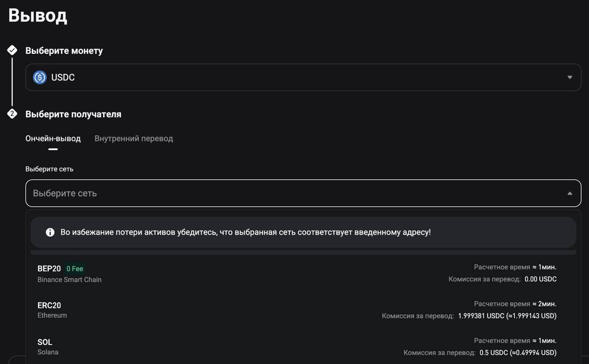Viewport: 589px width, 364px height.
Task: Open the USDC coin selection dropdown
Action: [x=303, y=77]
